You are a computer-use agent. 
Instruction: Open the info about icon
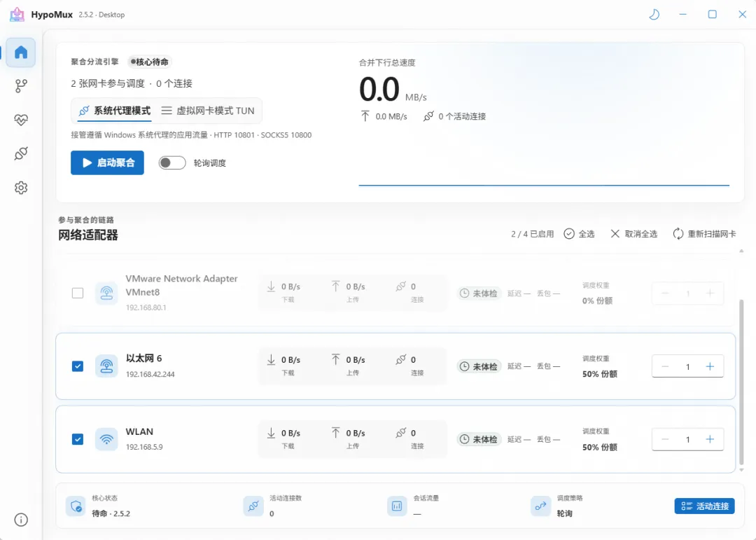[21, 520]
